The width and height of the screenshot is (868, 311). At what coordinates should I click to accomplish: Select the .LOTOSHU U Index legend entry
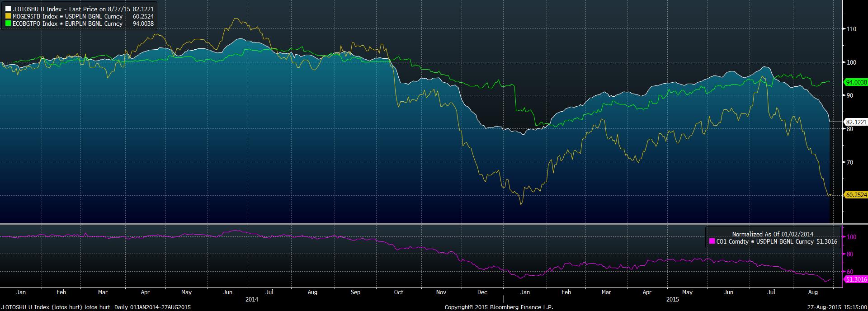80,9
